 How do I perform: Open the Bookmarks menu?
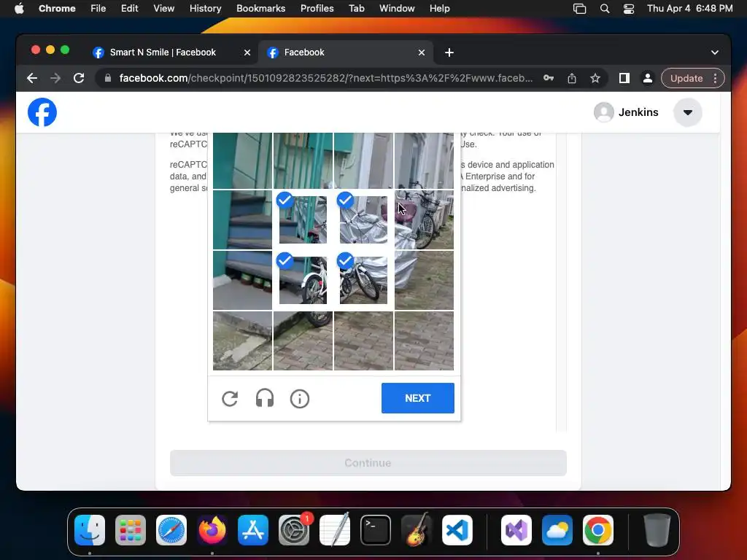[x=260, y=9]
